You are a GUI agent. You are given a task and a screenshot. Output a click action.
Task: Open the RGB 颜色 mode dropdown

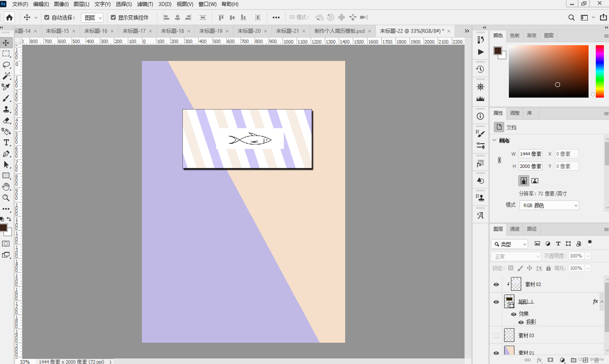(549, 206)
